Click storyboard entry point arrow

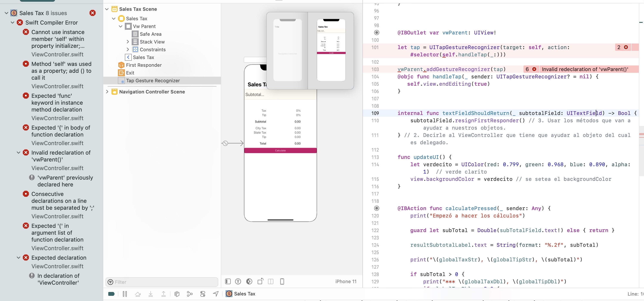[x=232, y=143]
